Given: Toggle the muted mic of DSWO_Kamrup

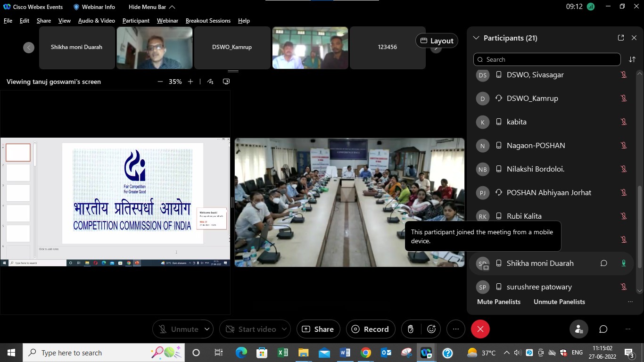Looking at the screenshot, I should (x=623, y=98).
